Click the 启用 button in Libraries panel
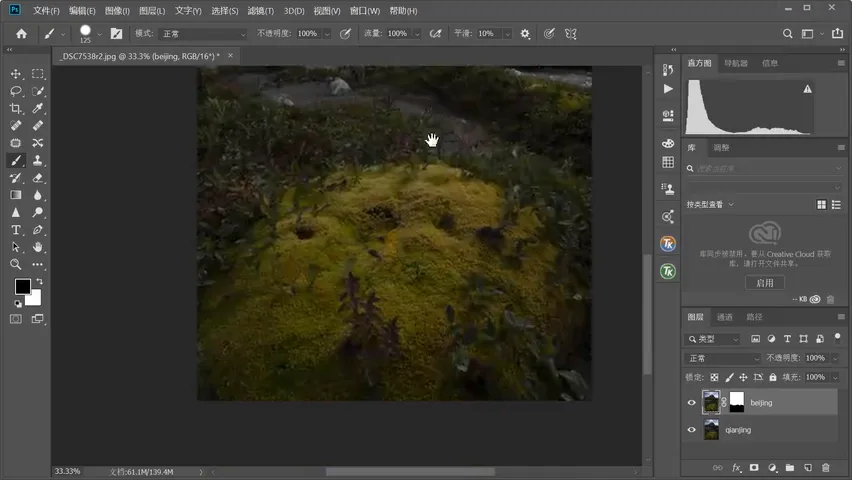The image size is (852, 480). [765, 283]
